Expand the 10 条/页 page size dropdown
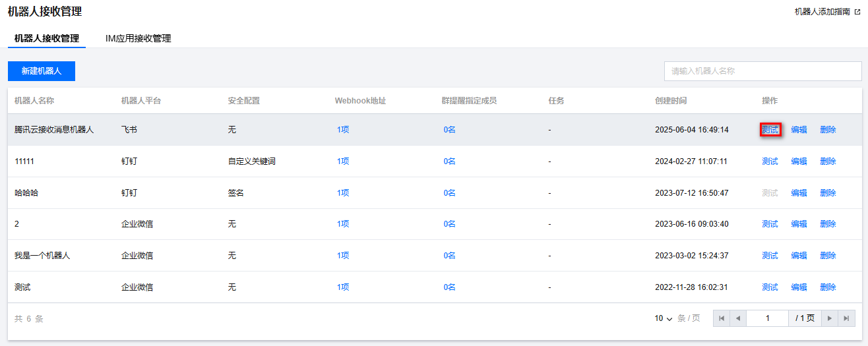Screen dimensions: 868x346 [x=664, y=318]
